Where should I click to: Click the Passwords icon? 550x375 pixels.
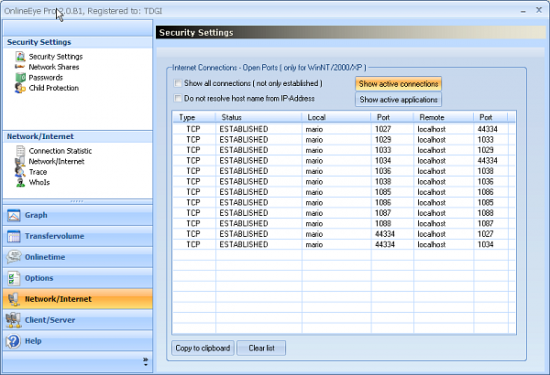(20, 77)
